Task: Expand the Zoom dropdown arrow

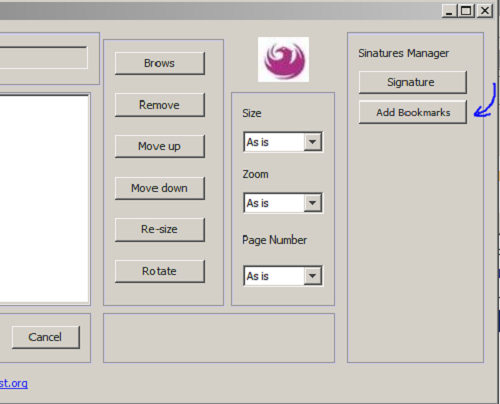Action: coord(313,203)
